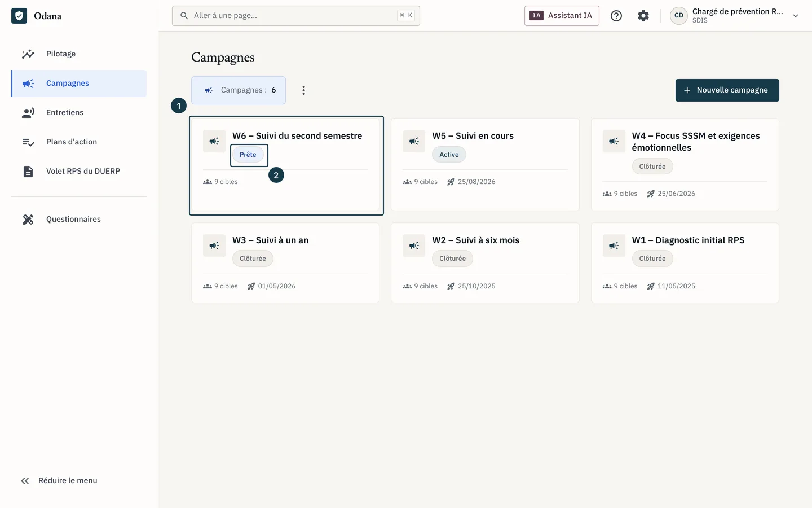
Task: Click the megaphone icon on W5 card
Action: (x=414, y=141)
